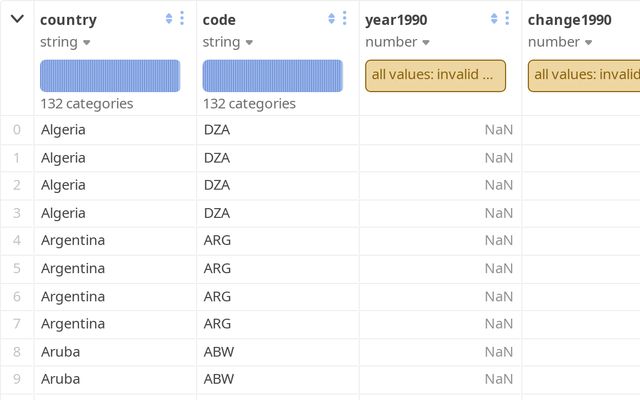640x400 pixels.
Task: Click year1990 invalid values warning badge
Action: [435, 75]
